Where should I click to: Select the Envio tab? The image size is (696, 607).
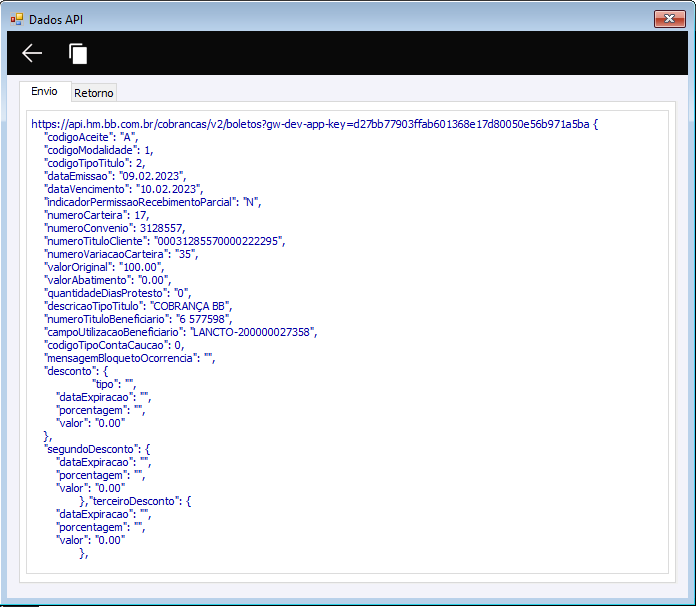coord(44,91)
